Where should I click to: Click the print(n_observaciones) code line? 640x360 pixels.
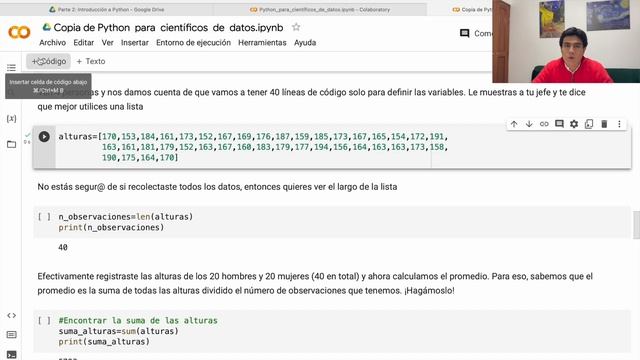pyautogui.click(x=111, y=227)
